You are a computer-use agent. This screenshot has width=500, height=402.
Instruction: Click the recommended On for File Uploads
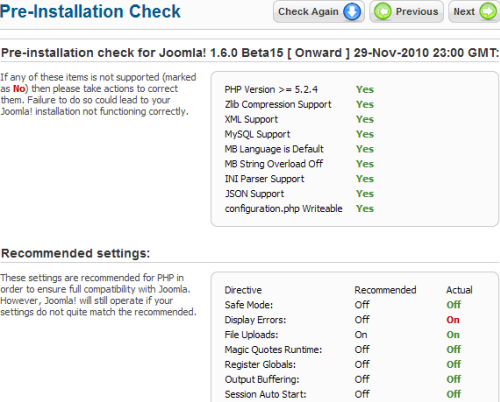[361, 335]
